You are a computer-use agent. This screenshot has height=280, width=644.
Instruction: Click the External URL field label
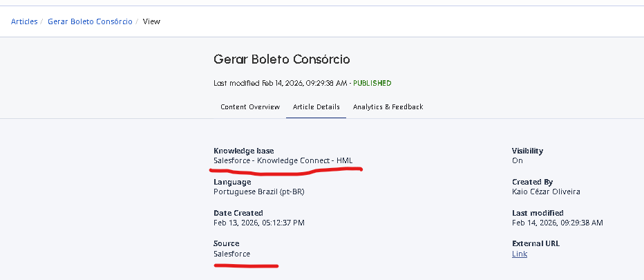[536, 244]
